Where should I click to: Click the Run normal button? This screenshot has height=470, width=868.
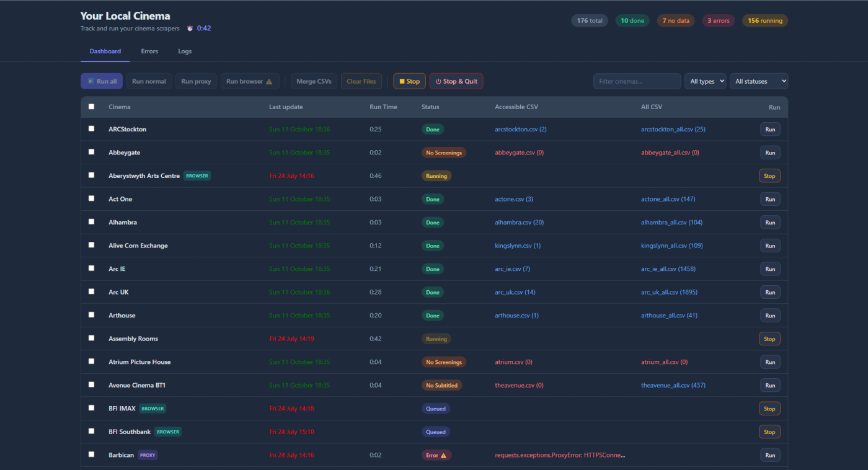tap(149, 81)
